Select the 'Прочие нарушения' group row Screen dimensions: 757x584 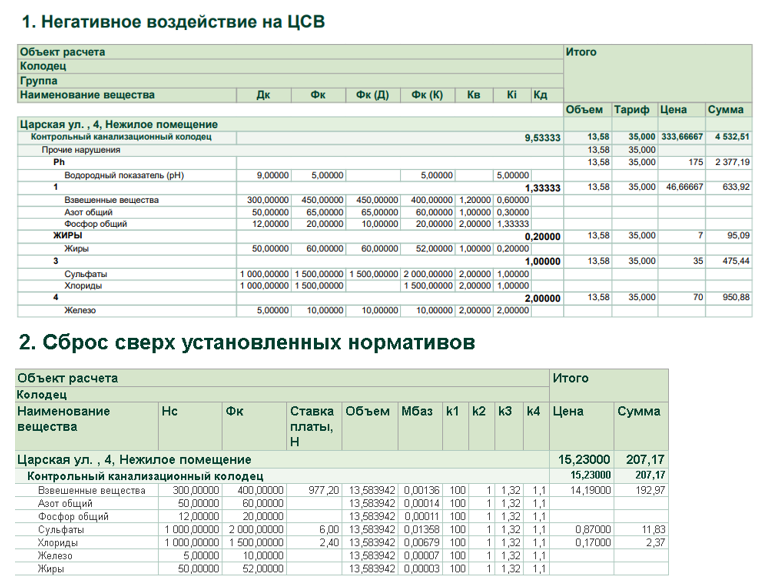click(81, 149)
